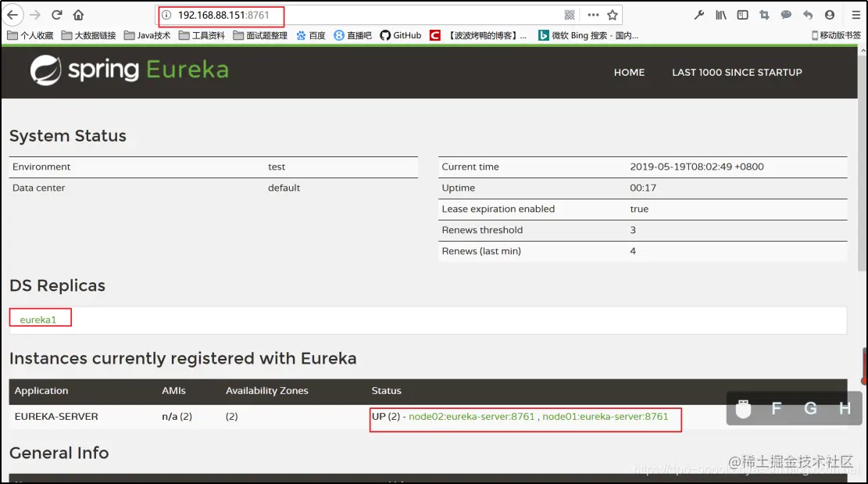Click the undo arrow toolbar icon
The height and width of the screenshot is (484, 868).
808,15
